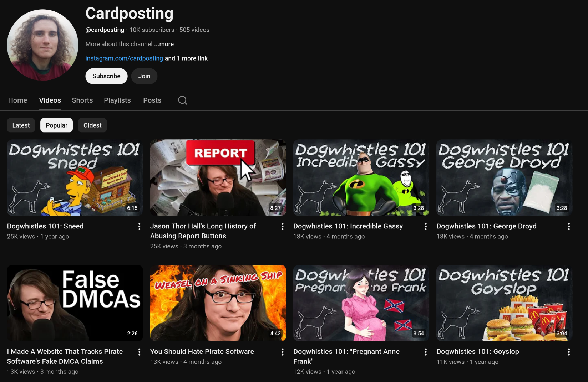Play the George Droyd thumbnail video

point(504,178)
